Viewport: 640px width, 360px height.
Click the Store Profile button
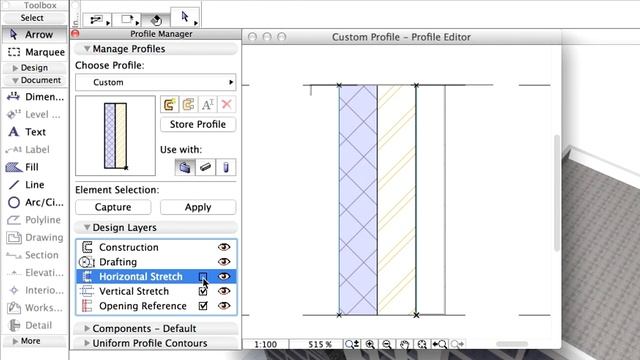[x=198, y=124]
